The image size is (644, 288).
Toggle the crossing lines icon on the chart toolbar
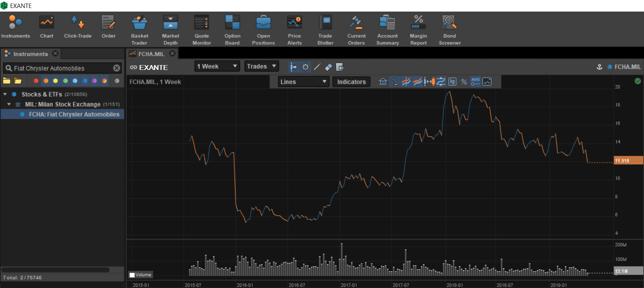406,81
